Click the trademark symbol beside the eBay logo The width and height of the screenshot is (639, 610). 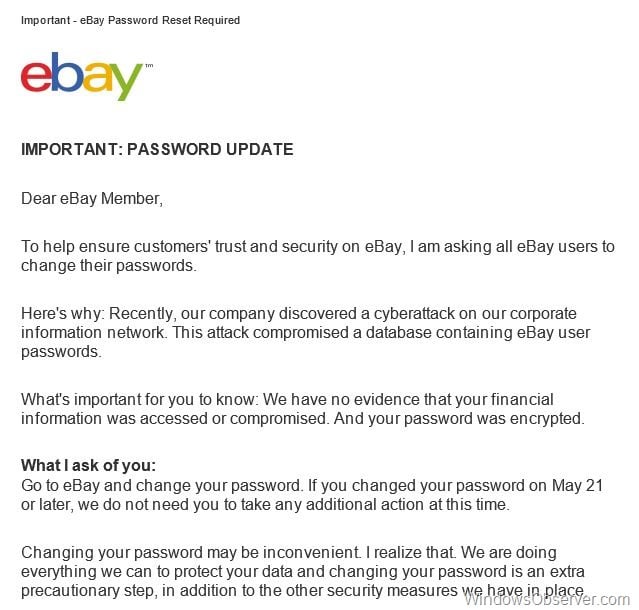point(149,66)
